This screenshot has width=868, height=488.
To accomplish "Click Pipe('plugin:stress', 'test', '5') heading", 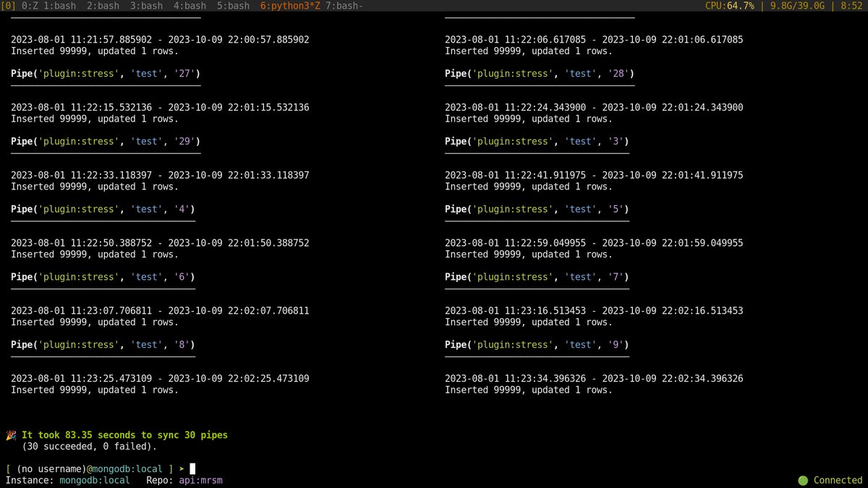I will pos(537,210).
